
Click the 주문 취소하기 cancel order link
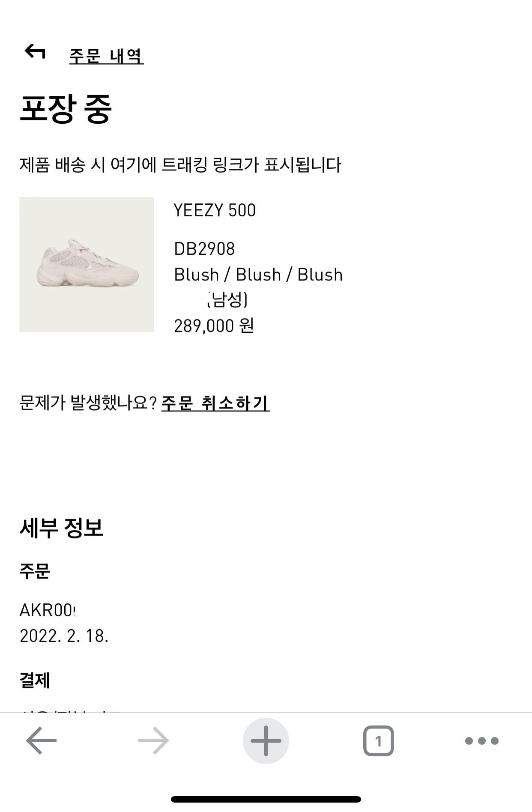[215, 403]
